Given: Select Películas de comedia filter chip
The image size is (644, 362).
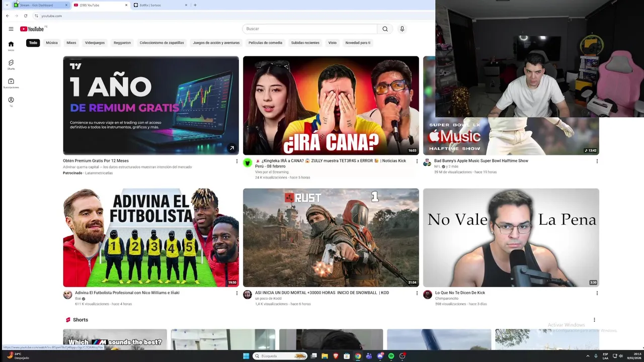Looking at the screenshot, I should tap(265, 43).
